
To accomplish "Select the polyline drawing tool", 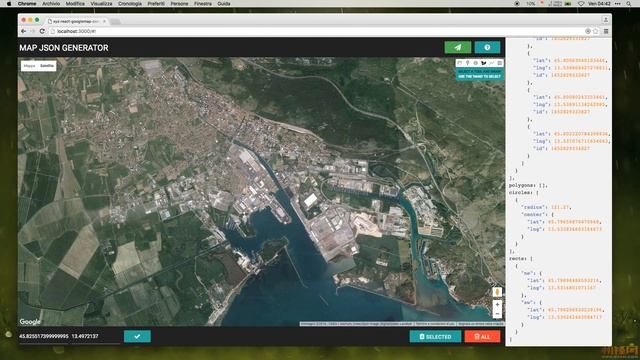I will click(x=491, y=63).
